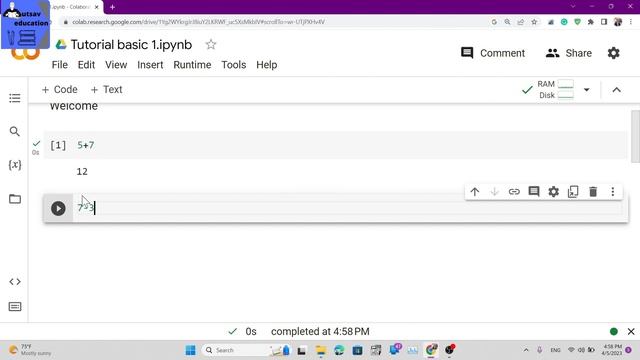Open File Explorer from the taskbar

[321, 350]
